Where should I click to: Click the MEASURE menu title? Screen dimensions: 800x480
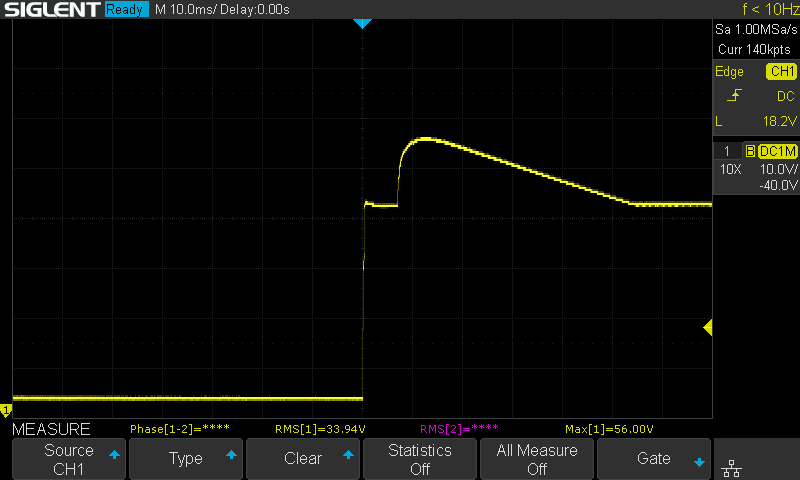pyautogui.click(x=50, y=429)
